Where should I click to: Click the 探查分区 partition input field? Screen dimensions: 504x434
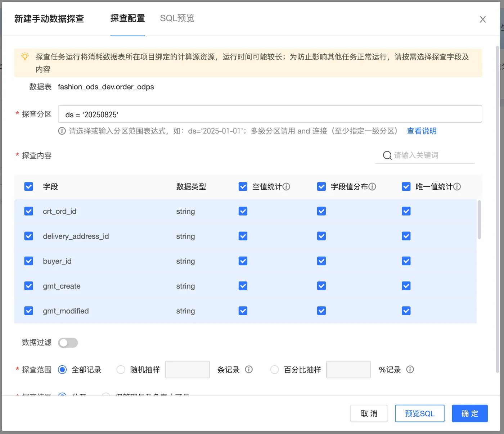tap(270, 114)
